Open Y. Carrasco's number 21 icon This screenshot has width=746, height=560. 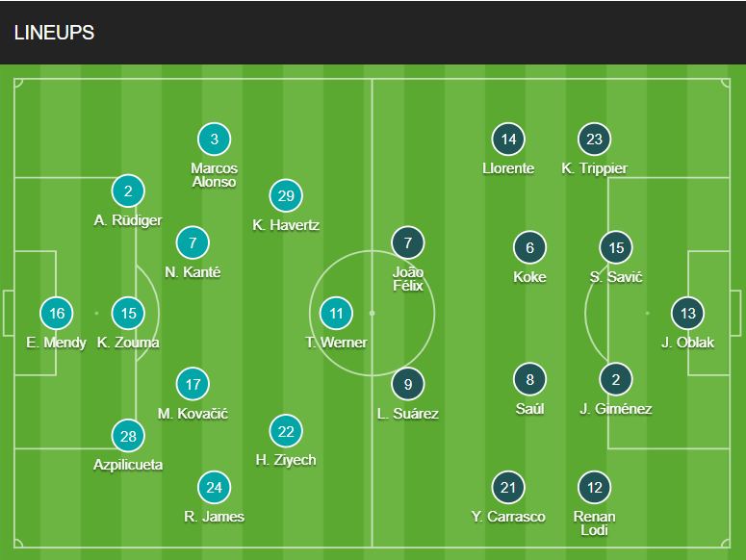point(508,488)
